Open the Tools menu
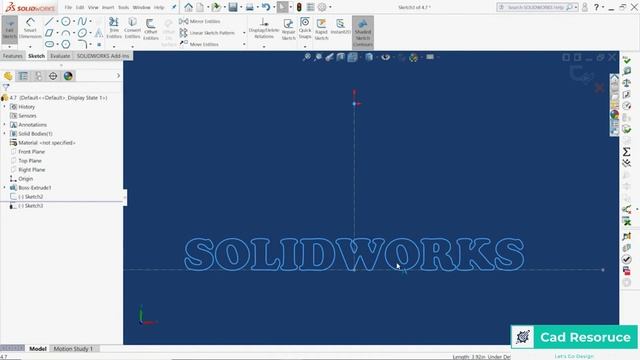This screenshot has width=640, height=360. [x=123, y=7]
